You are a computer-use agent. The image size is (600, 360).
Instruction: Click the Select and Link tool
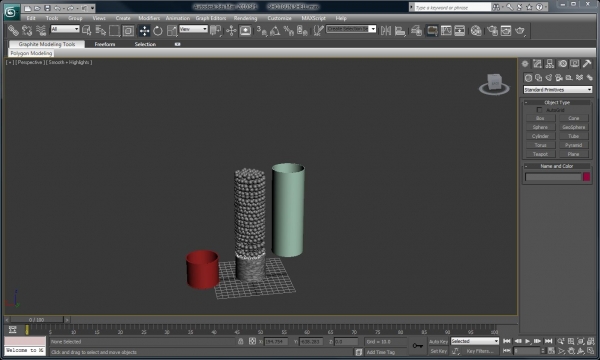pos(13,30)
